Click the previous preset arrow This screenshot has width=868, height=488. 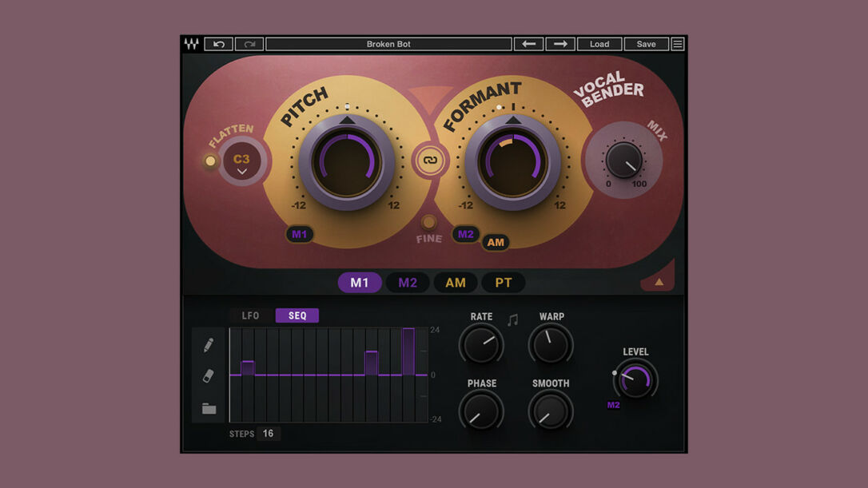click(x=529, y=44)
